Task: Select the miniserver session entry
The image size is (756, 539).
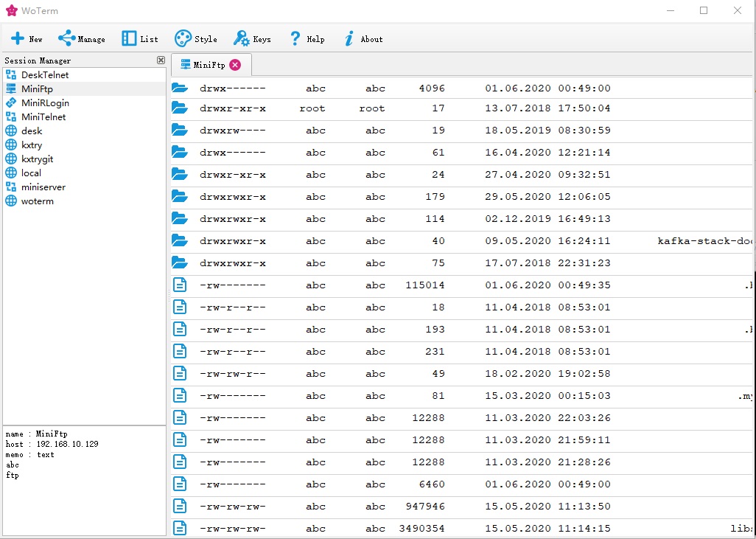Action: 85,187
